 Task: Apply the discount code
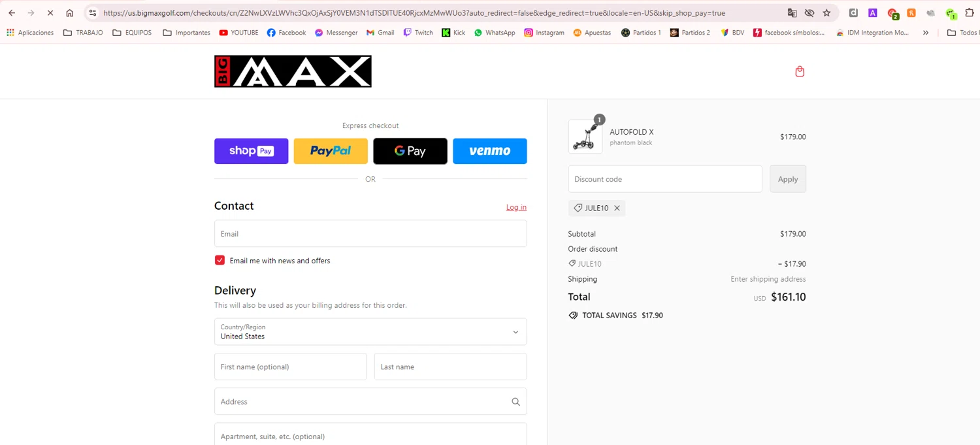point(788,179)
